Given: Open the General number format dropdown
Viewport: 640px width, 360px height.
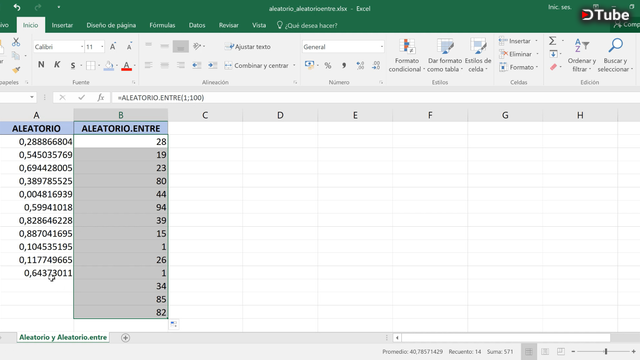Looking at the screenshot, I should click(382, 47).
